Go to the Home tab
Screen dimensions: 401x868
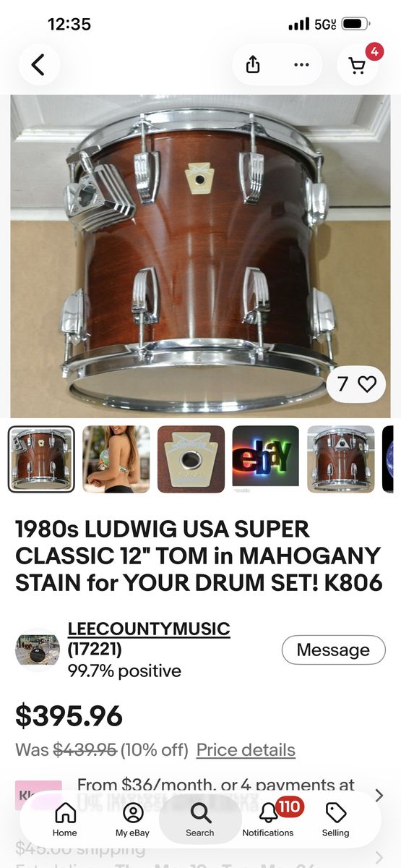pos(65,820)
